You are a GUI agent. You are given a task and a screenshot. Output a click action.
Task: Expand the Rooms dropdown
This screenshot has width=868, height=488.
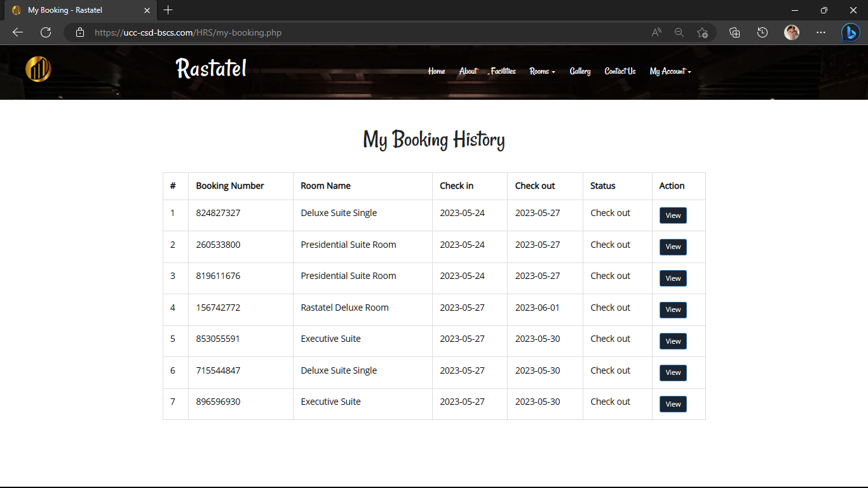click(541, 71)
